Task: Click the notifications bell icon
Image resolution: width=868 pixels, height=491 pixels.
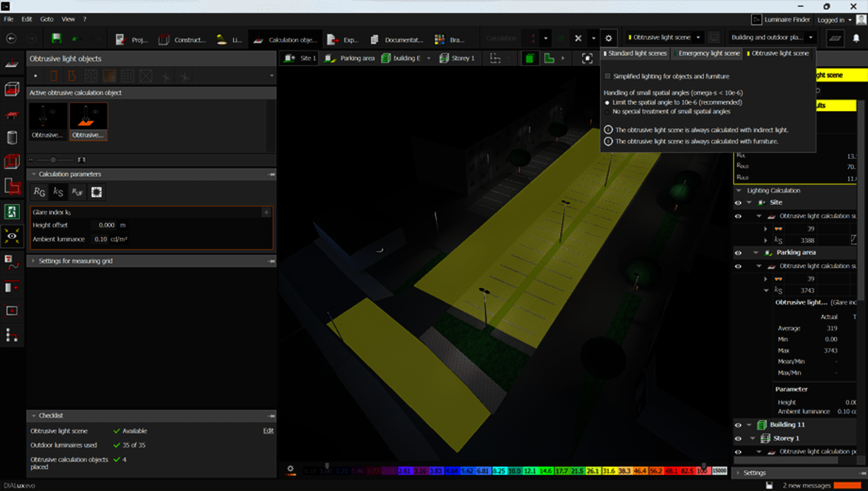Action: tap(856, 39)
